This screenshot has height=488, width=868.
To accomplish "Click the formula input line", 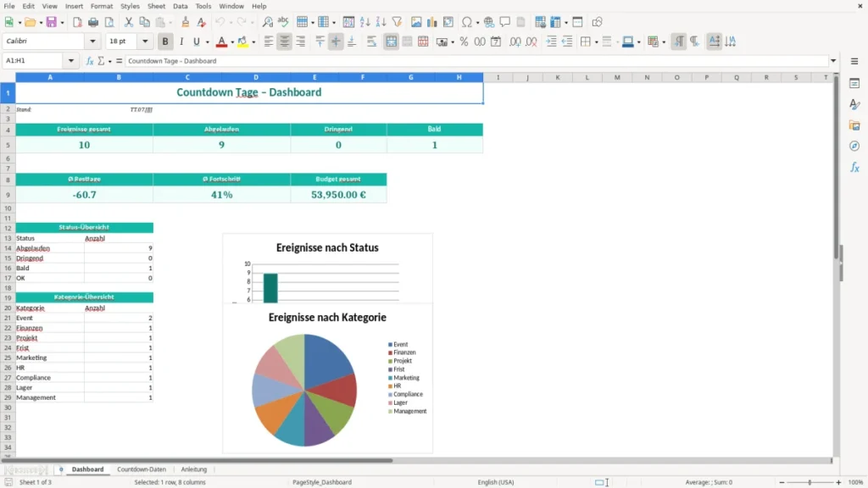I will coord(476,61).
